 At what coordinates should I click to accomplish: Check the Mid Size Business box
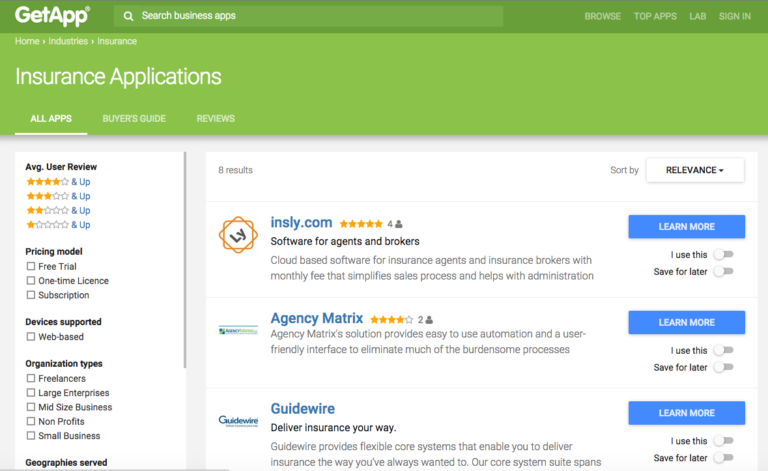click(31, 407)
